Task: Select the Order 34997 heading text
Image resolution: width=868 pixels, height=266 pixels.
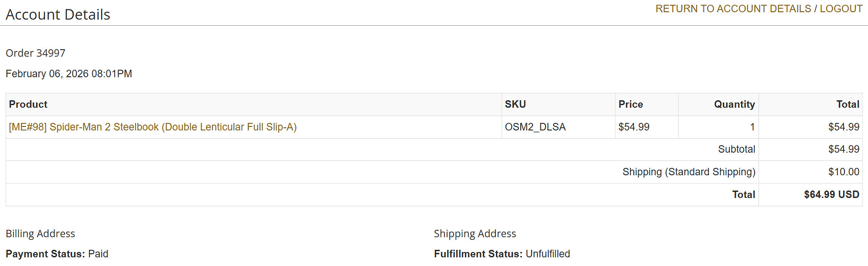Action: pos(35,53)
